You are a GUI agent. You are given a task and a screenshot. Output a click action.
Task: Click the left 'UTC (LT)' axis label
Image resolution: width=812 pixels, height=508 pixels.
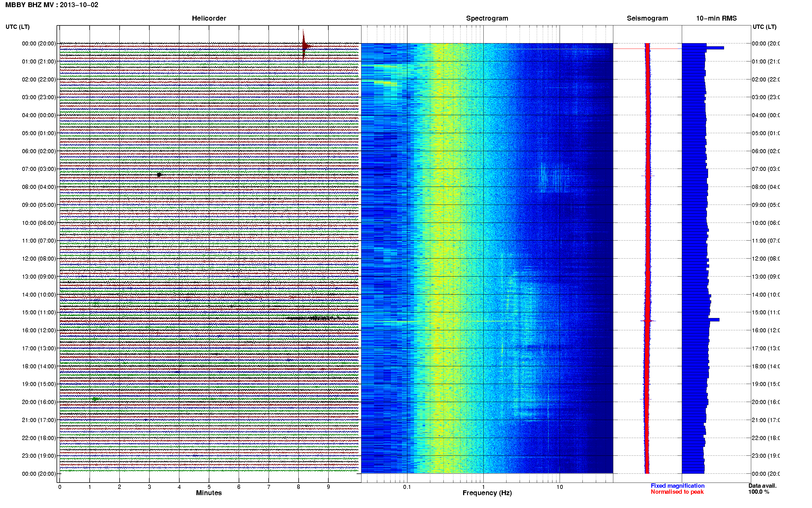coord(17,27)
